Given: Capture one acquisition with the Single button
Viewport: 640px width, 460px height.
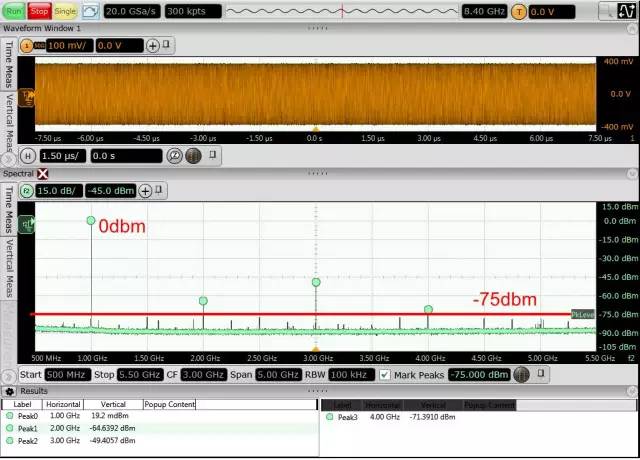Looking at the screenshot, I should click(65, 11).
